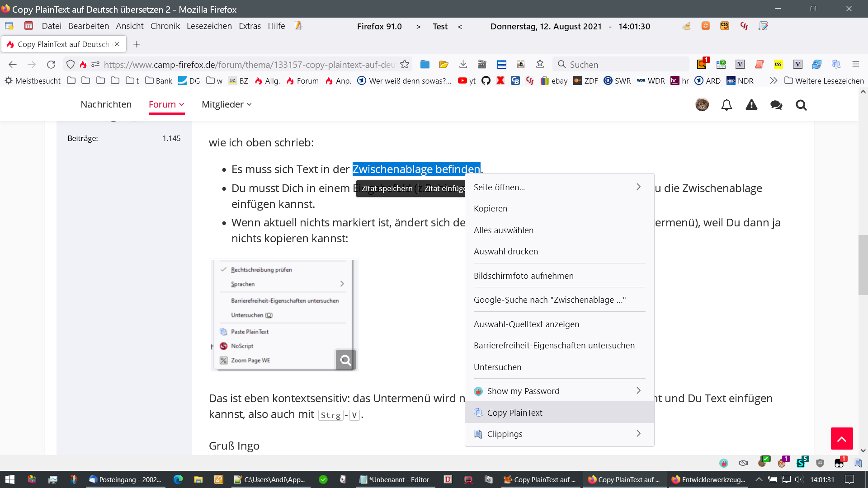The height and width of the screenshot is (488, 868).
Task: Click the warning triangle icon in header
Action: coord(751,105)
